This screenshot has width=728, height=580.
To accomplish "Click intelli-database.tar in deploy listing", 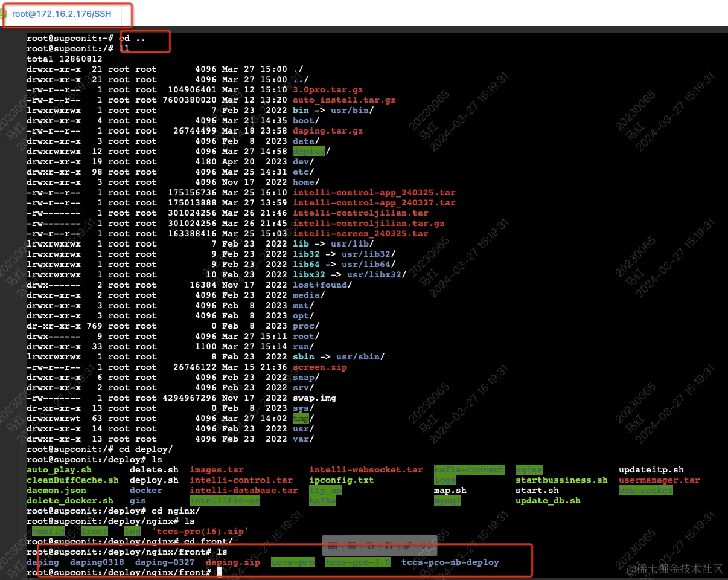I will 244,490.
